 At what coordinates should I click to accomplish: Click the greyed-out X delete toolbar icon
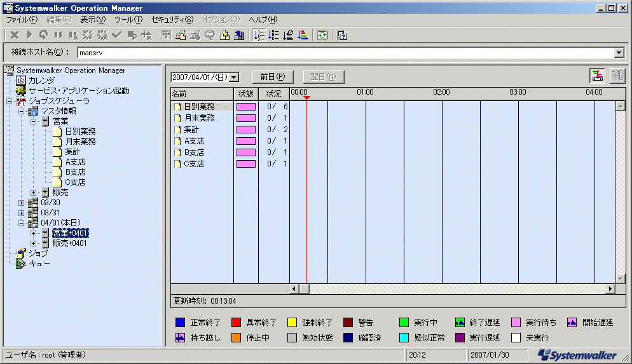click(x=15, y=36)
